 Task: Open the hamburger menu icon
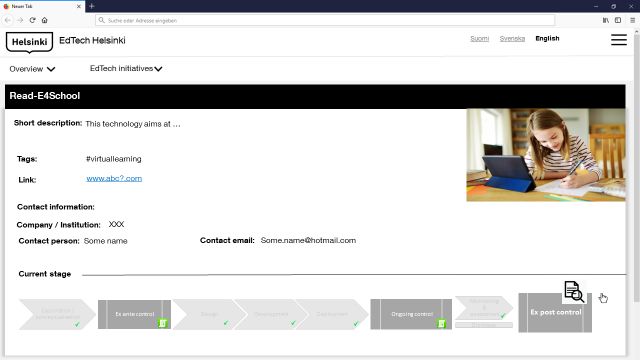click(x=619, y=40)
